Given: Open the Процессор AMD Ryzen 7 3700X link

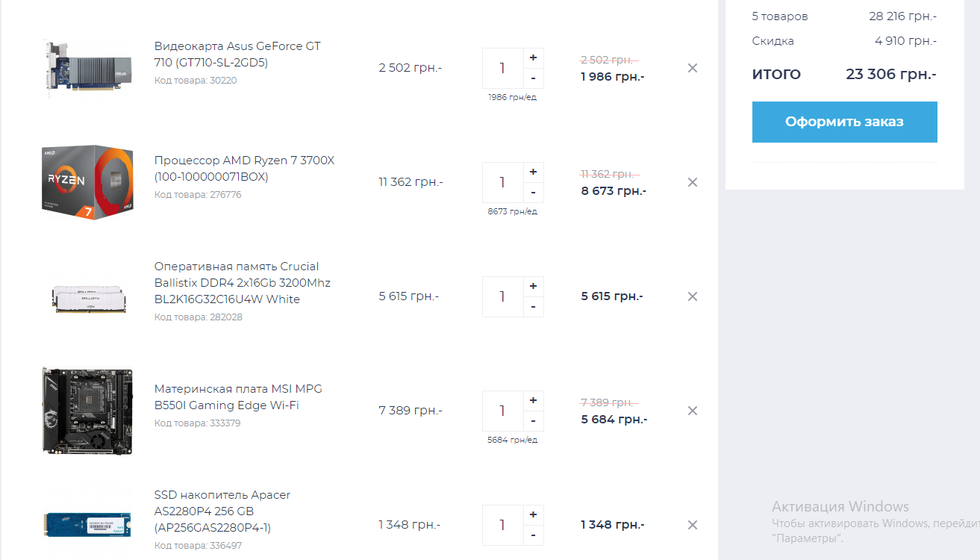Looking at the screenshot, I should 244,169.
